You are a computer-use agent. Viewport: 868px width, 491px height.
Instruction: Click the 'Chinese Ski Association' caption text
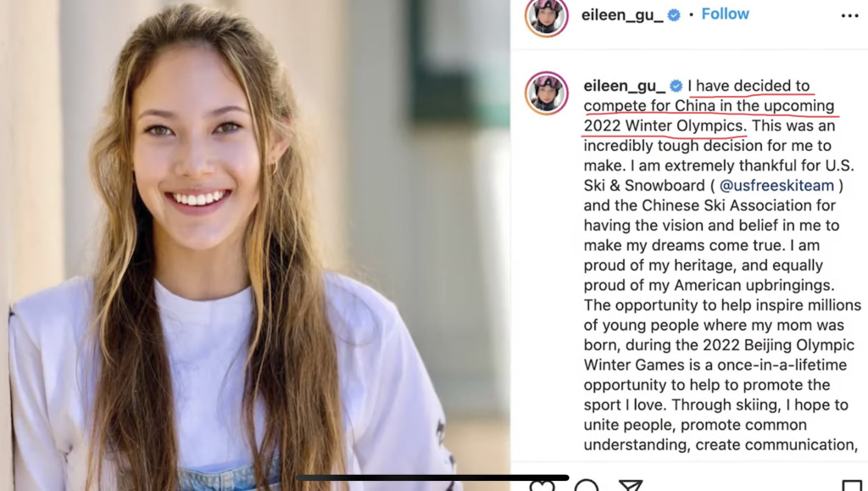[727, 205]
